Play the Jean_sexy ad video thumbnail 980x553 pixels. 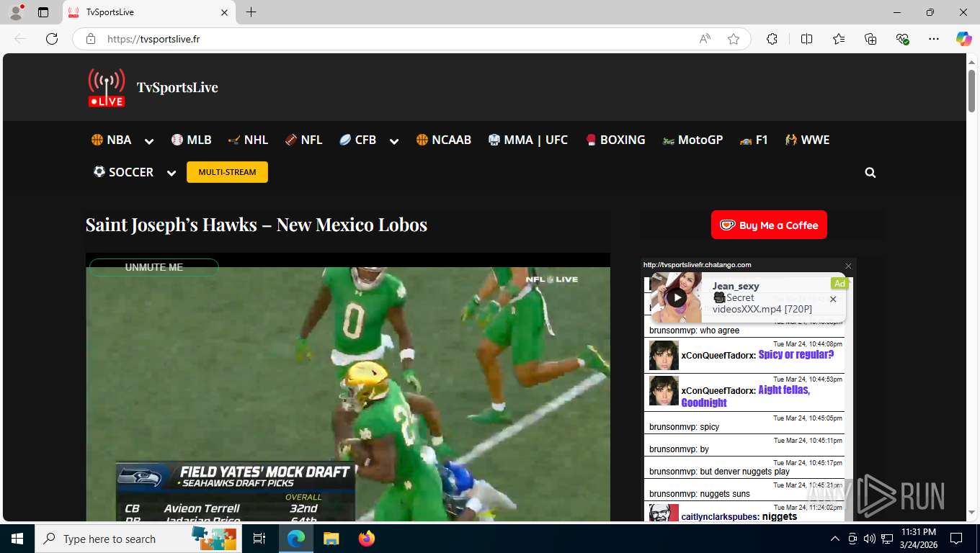676,297
